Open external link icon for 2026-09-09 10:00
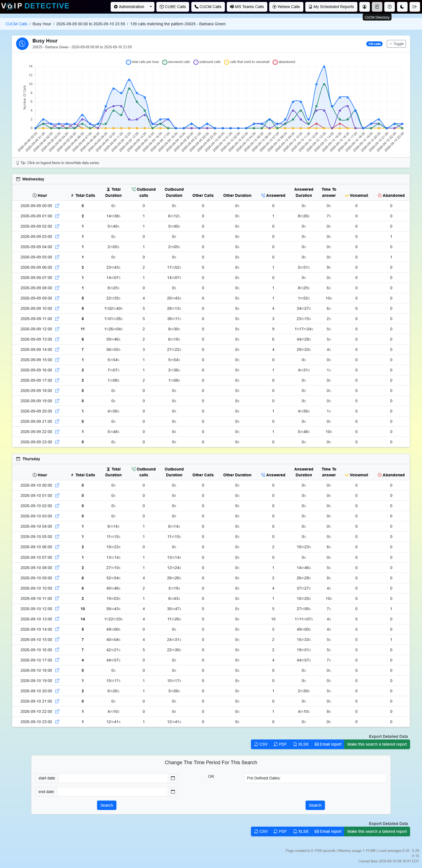 coord(57,308)
